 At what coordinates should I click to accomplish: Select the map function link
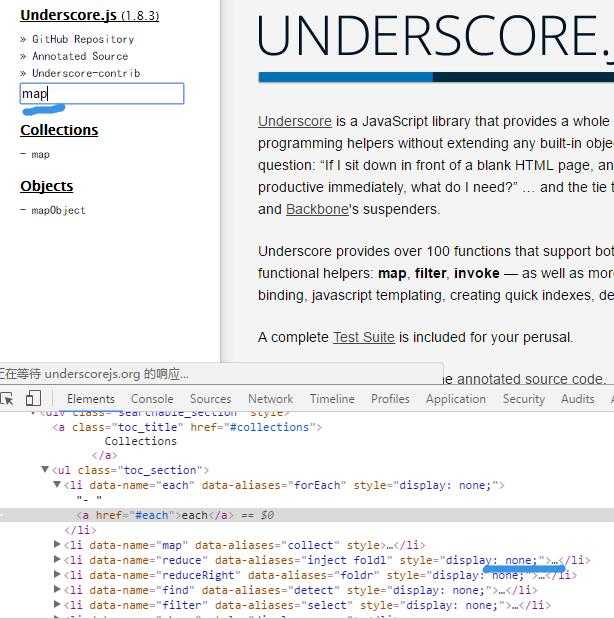pos(41,154)
